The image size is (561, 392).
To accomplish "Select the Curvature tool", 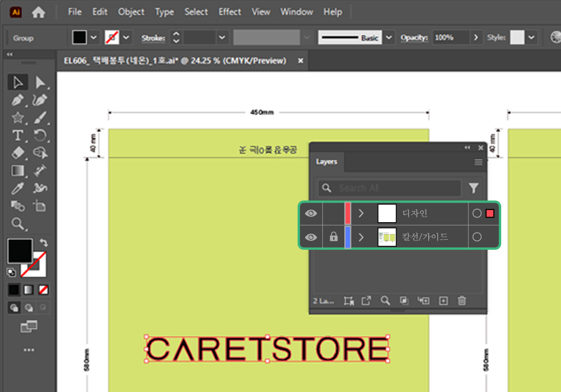I will [x=40, y=100].
